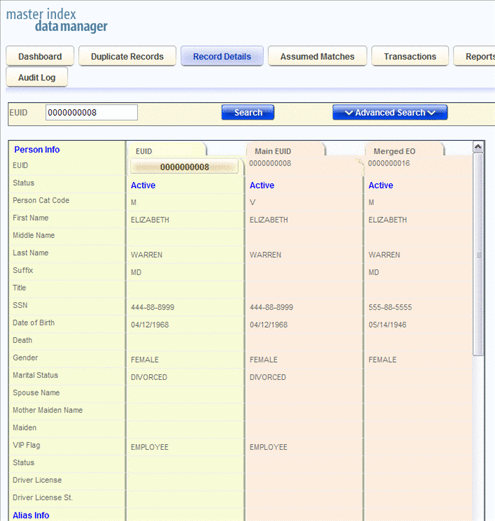
Task: Click Active status in EUID column
Action: point(143,185)
